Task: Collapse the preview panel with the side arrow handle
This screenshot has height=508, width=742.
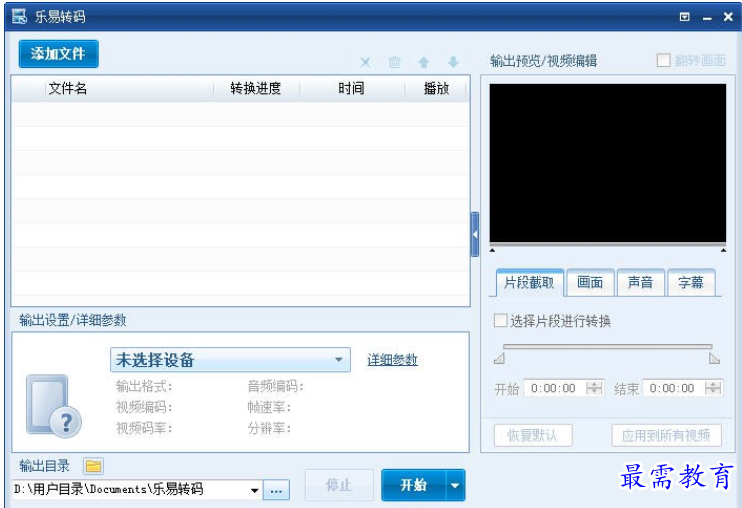Action: [x=475, y=235]
